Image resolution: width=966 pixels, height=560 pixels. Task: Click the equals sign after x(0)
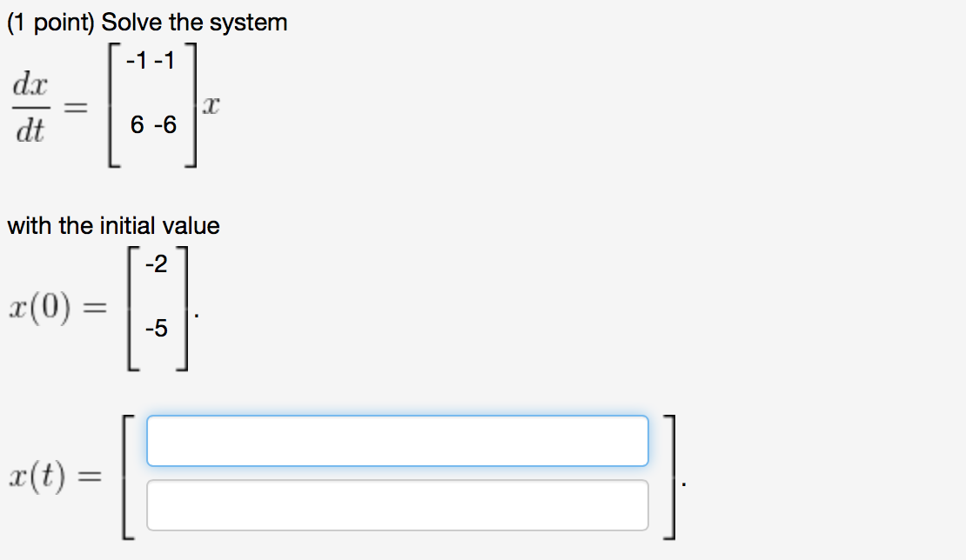pos(95,307)
